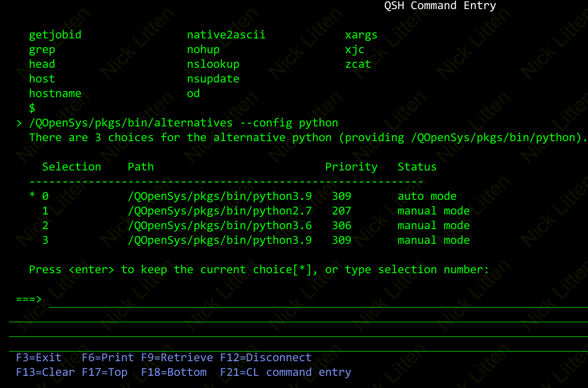Click priority 207 value
This screenshot has height=388, width=588.
342,210
